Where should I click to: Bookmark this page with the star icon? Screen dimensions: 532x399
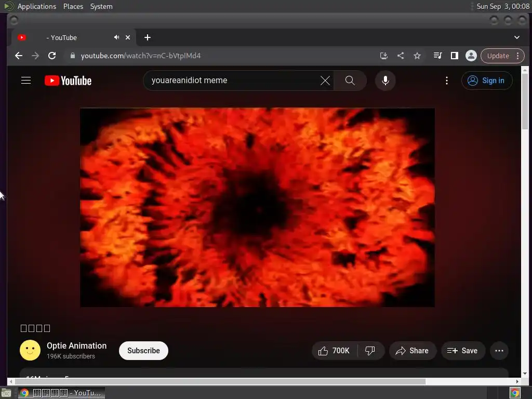pyautogui.click(x=417, y=56)
